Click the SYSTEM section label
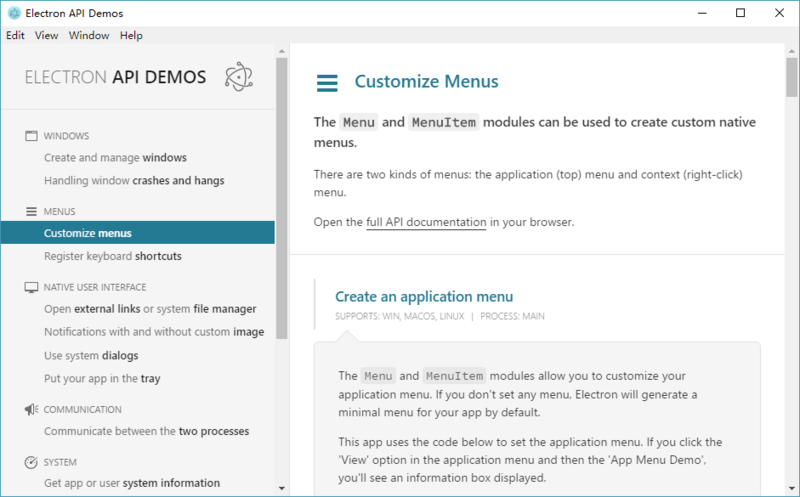 60,462
